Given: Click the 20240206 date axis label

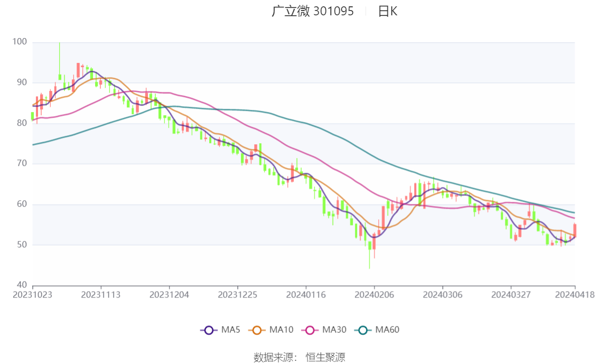Looking at the screenshot, I should click(375, 295).
